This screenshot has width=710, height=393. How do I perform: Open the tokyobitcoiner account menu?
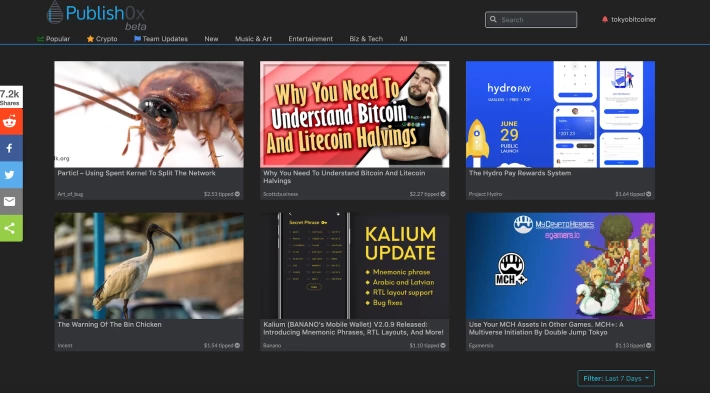[x=633, y=19]
